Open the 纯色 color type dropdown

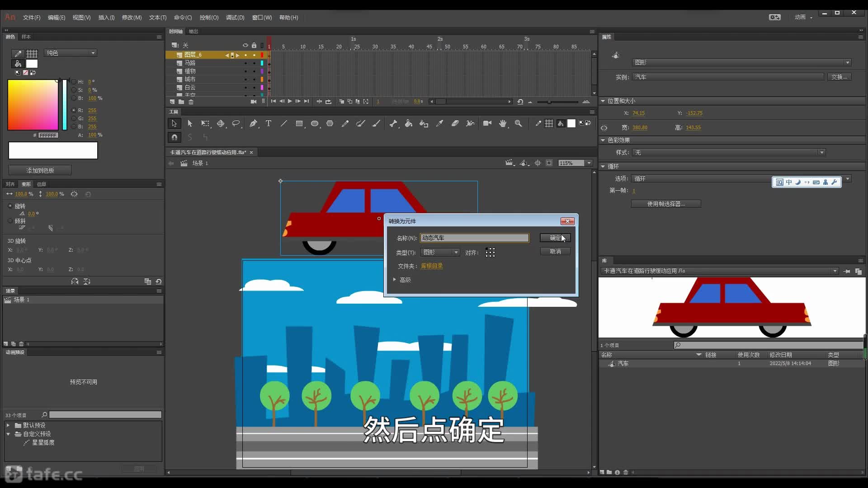71,53
